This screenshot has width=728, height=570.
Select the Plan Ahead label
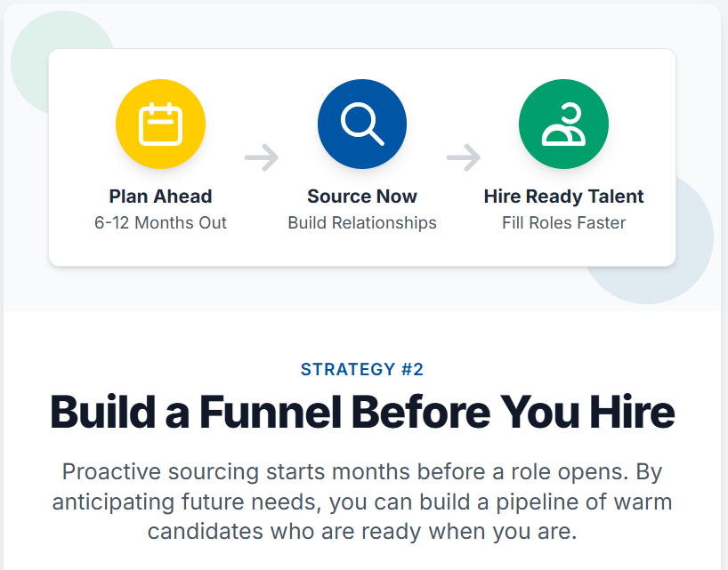point(161,197)
